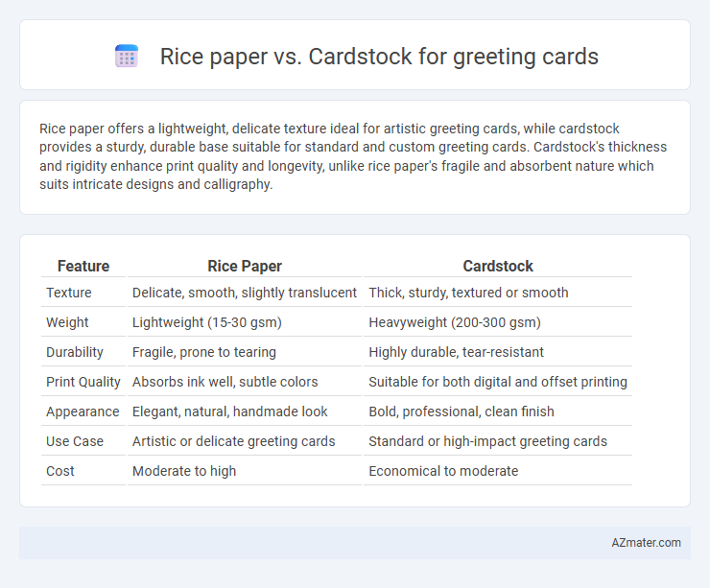Viewport: 710px width, 588px height.
Task: Click the 'Weight' row label
Action: click(67, 322)
